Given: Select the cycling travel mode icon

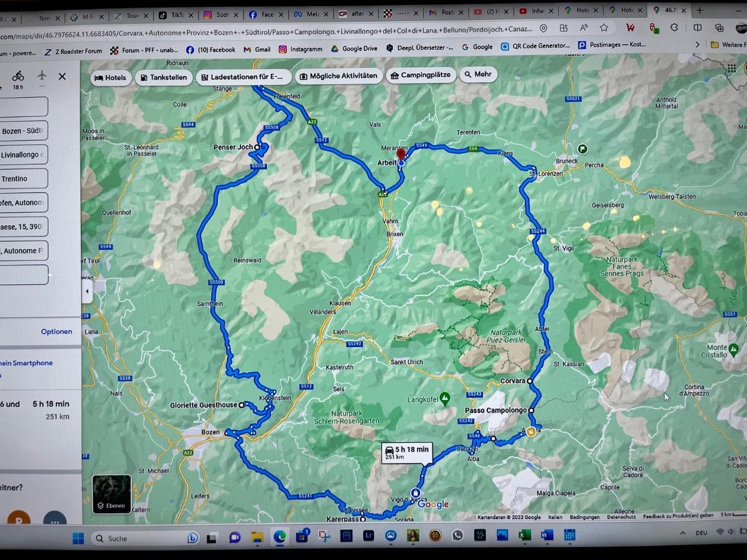Looking at the screenshot, I should coord(18,76).
